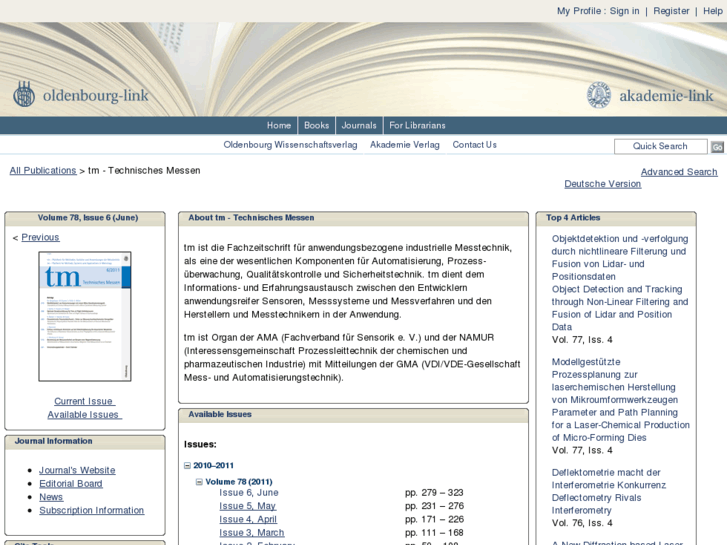The height and width of the screenshot is (545, 727).
Task: Open the Editorial Board link
Action: pos(70,483)
